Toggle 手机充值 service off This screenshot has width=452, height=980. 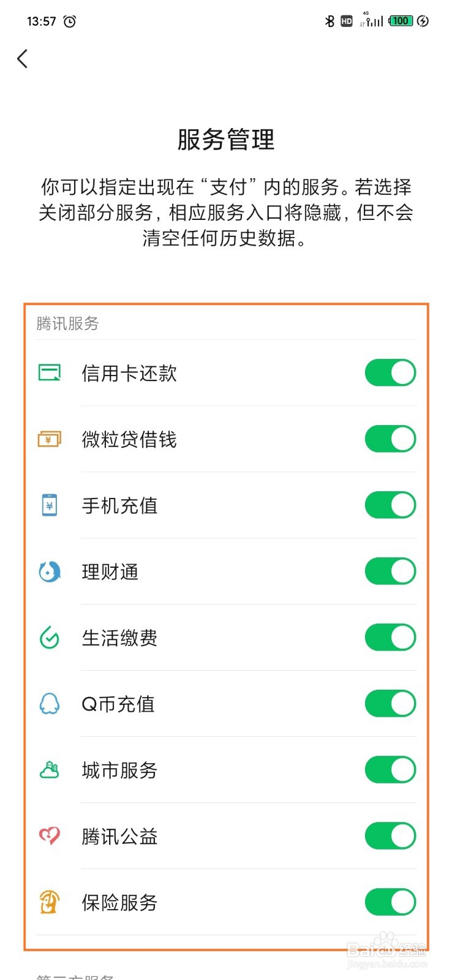pos(390,505)
